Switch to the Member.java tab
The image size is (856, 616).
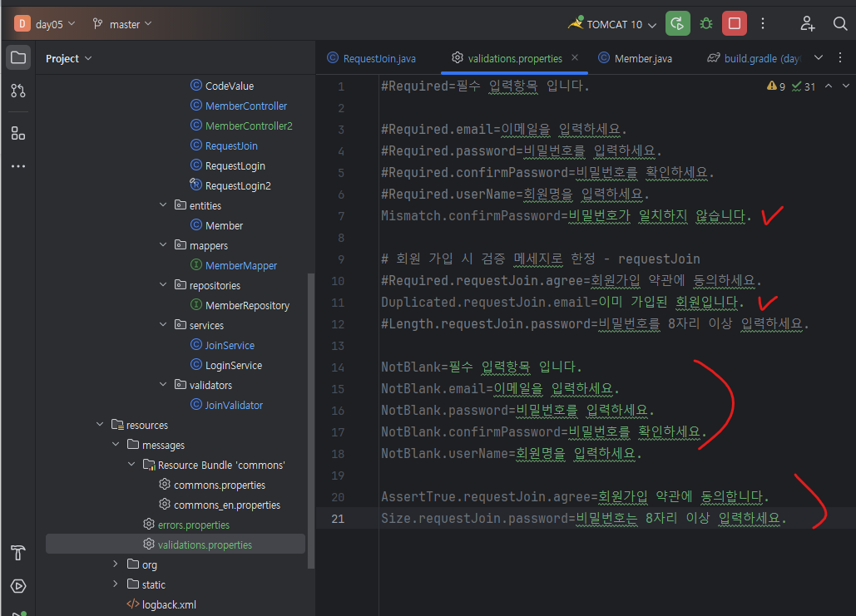(642, 58)
